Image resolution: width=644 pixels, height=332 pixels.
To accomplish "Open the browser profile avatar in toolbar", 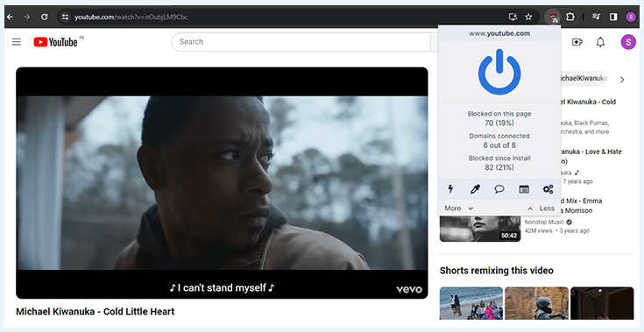I will tap(631, 17).
